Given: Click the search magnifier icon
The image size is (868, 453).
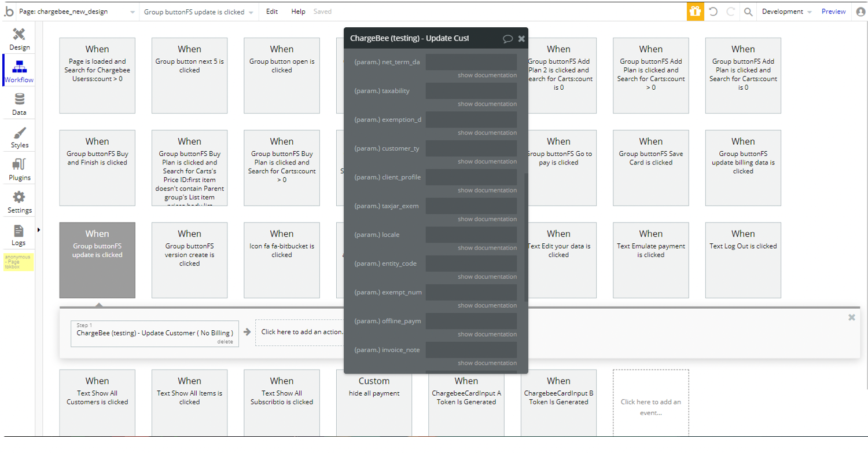Looking at the screenshot, I should coord(748,12).
